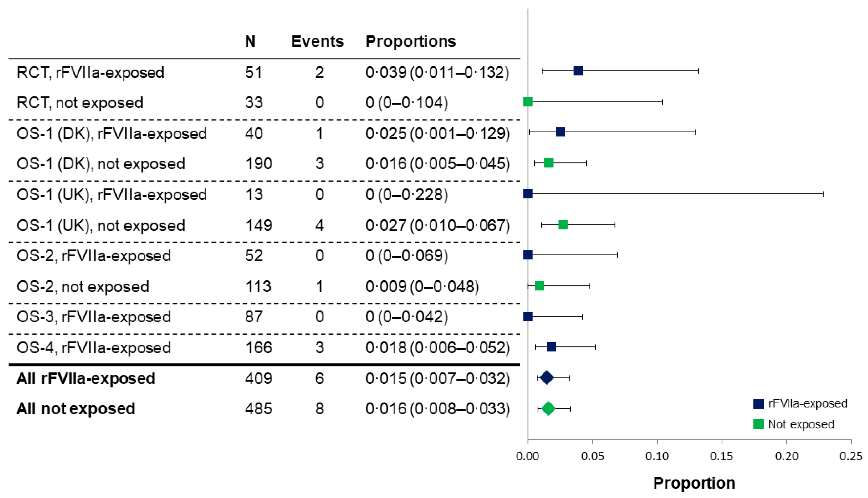Click the N column header
The image size is (868, 498).
250,41
